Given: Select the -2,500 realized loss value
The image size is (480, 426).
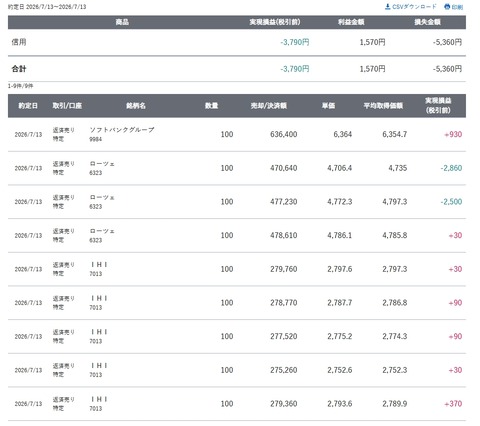Looking at the screenshot, I should 451,202.
